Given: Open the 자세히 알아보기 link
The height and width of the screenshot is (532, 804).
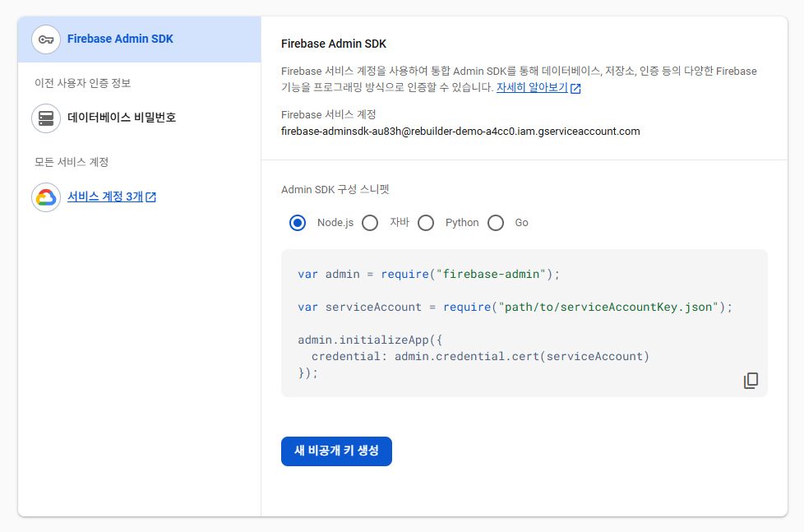Looking at the screenshot, I should click(532, 88).
